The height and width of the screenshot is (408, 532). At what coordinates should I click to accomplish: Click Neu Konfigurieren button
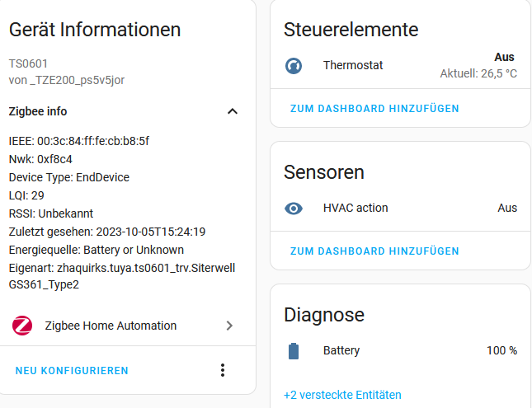[72, 371]
